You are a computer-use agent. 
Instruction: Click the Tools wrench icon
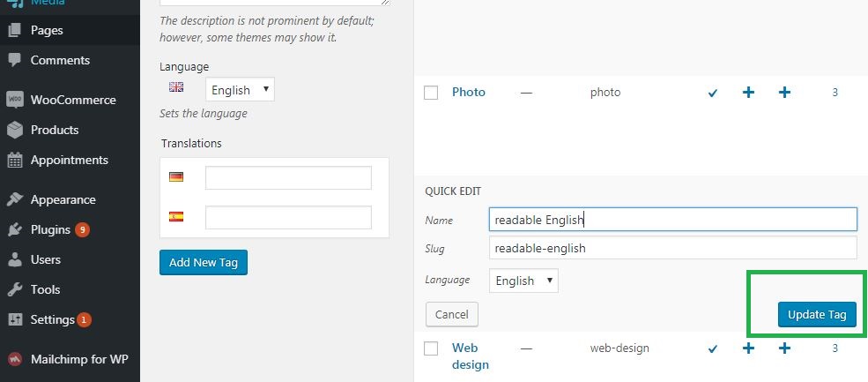coord(15,289)
